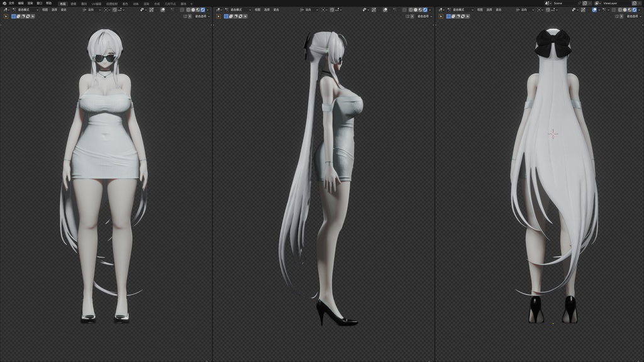This screenshot has width=644, height=362.
Task: Open the editor type selector of the middle viewport
Action: pyautogui.click(x=218, y=10)
